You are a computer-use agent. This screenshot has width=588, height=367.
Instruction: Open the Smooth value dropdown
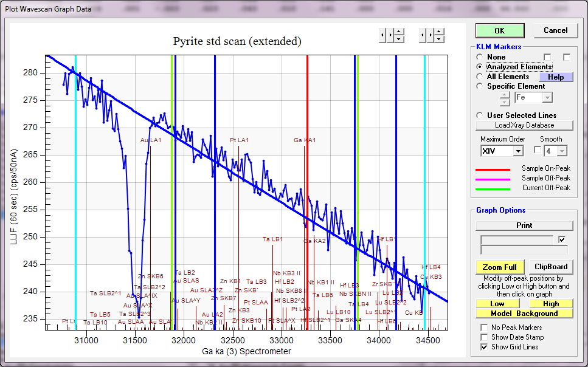(563, 151)
